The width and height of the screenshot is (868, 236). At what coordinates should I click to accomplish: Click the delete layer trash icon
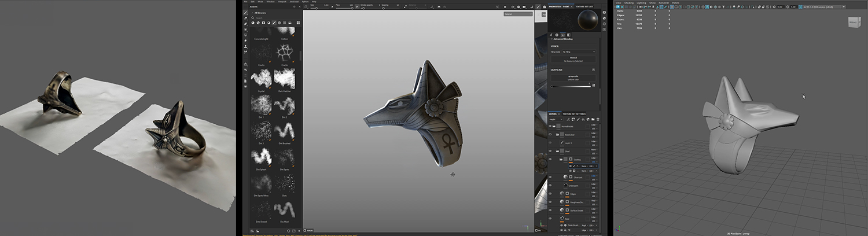click(x=598, y=119)
